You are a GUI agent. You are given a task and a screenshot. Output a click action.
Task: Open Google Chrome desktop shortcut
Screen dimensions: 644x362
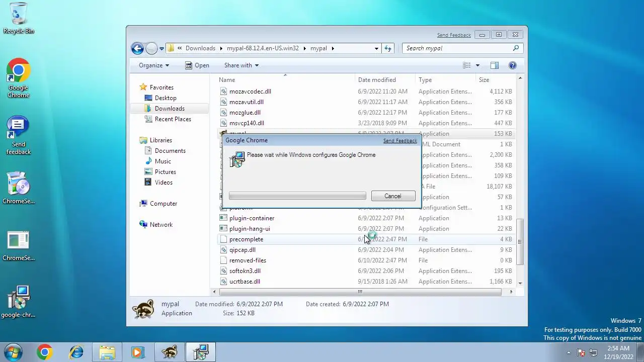(x=19, y=78)
